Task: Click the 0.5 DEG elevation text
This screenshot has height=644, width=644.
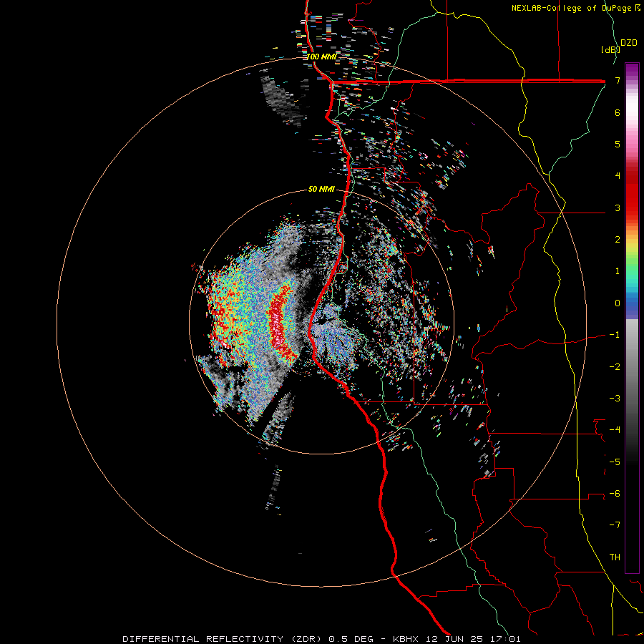Action: click(351, 639)
